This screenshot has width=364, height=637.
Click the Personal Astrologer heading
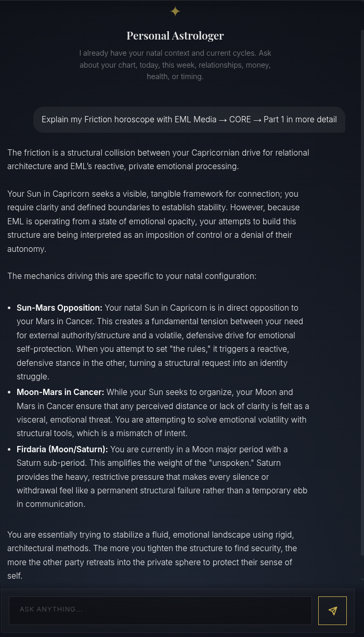coord(175,35)
